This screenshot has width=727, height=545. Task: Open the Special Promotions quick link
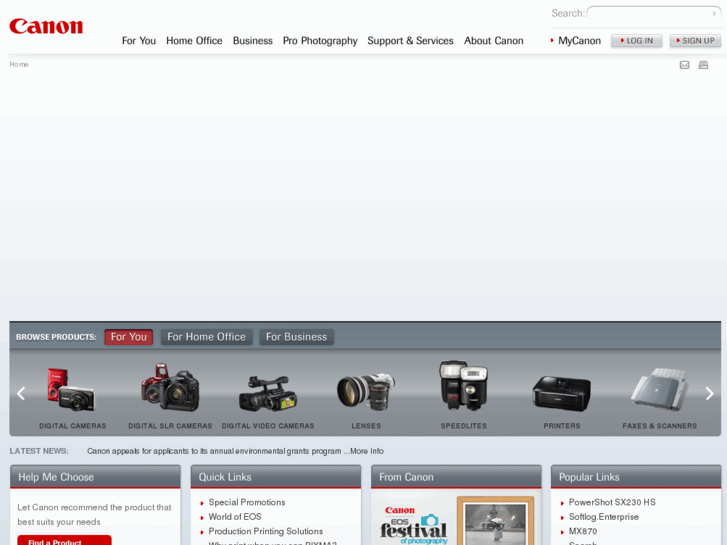pos(247,502)
